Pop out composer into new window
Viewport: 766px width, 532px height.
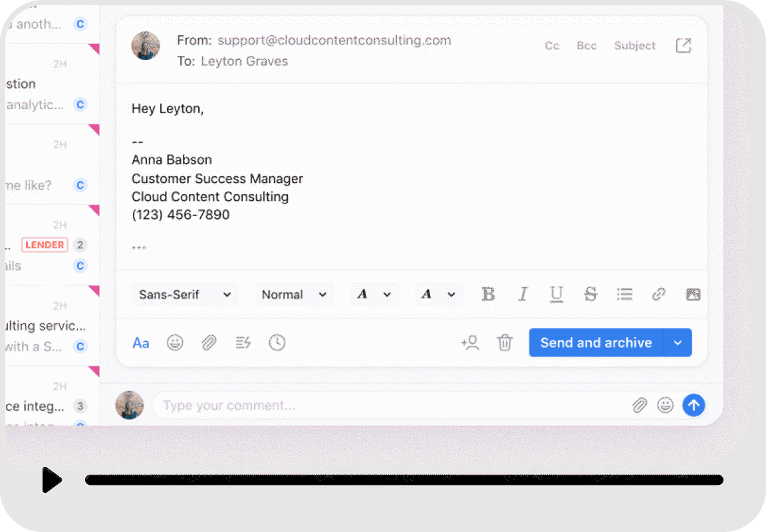(684, 45)
